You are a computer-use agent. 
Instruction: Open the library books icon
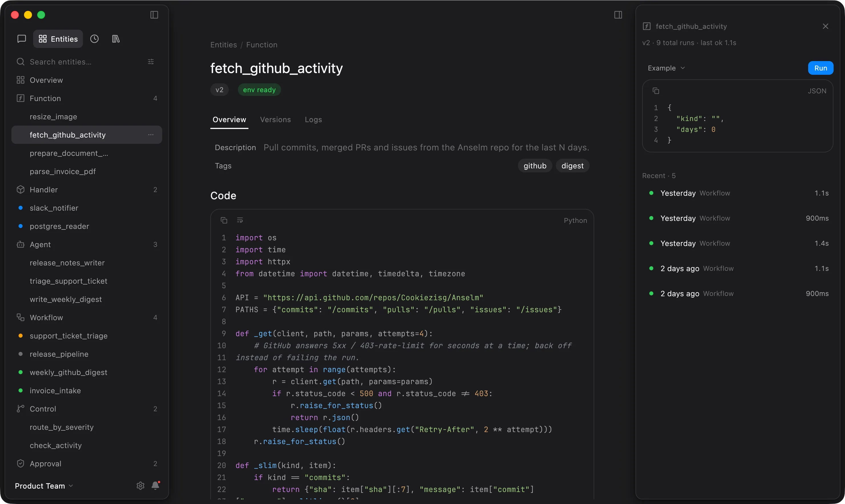[x=116, y=39]
